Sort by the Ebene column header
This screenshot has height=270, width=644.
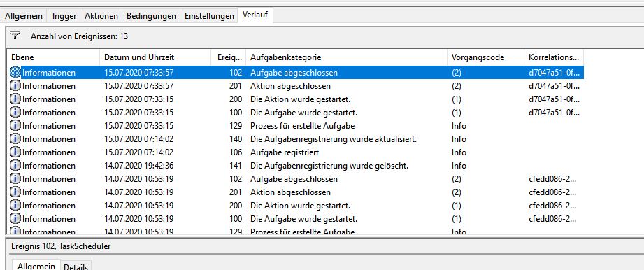[53, 57]
